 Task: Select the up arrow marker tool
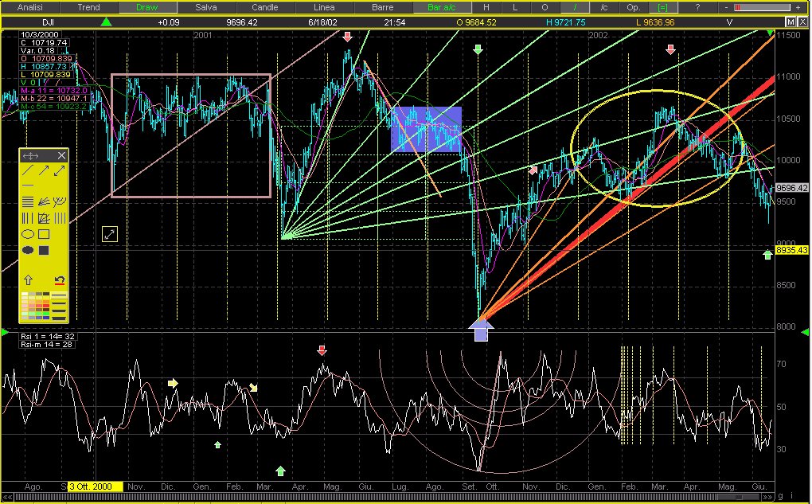27,279
